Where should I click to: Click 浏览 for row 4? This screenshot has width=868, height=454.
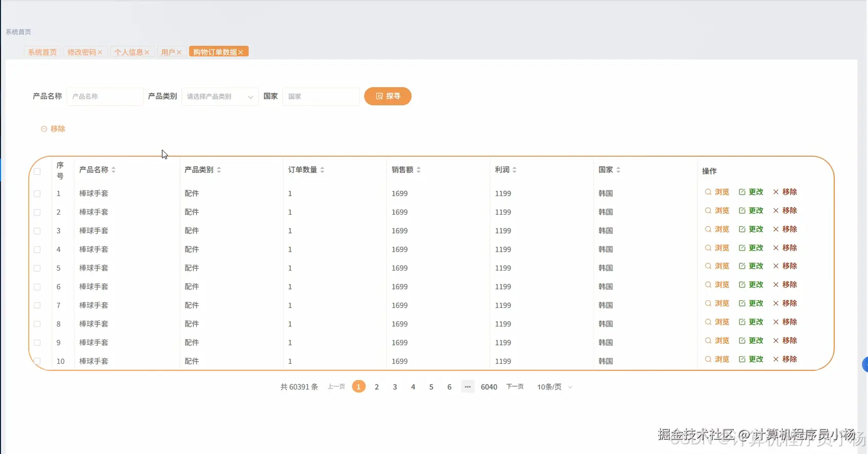717,247
